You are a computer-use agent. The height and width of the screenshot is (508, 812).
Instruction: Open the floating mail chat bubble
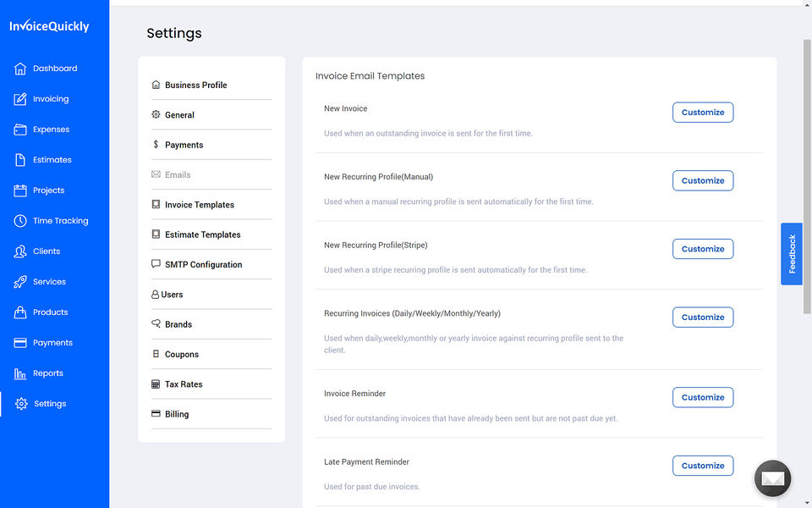[x=772, y=478]
